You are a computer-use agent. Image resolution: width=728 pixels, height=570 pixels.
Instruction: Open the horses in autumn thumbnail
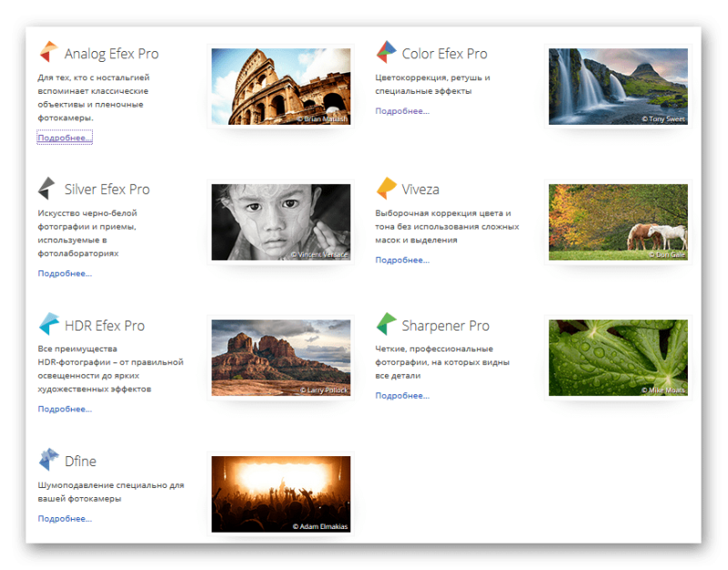(x=618, y=222)
